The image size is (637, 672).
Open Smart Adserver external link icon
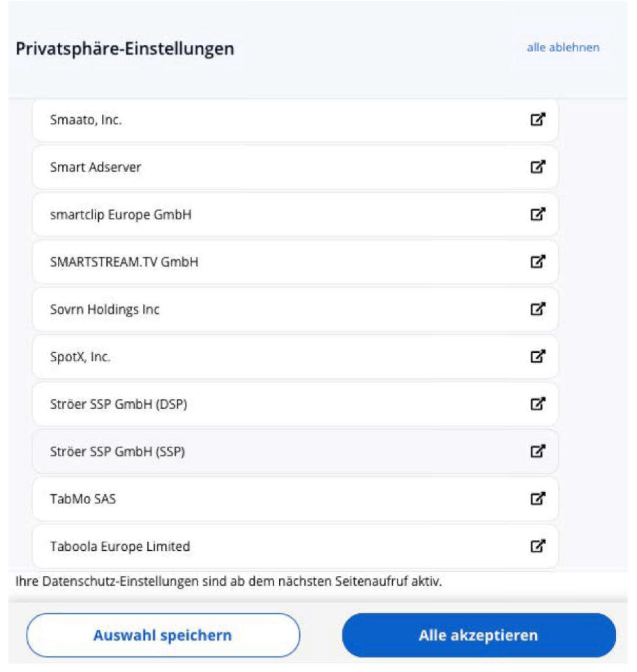coord(538,167)
